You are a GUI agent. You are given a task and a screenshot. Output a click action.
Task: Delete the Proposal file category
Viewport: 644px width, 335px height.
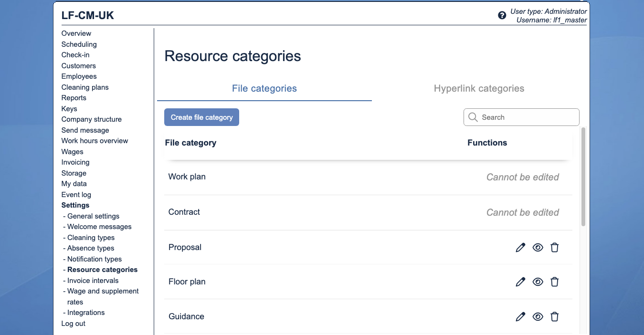(554, 247)
